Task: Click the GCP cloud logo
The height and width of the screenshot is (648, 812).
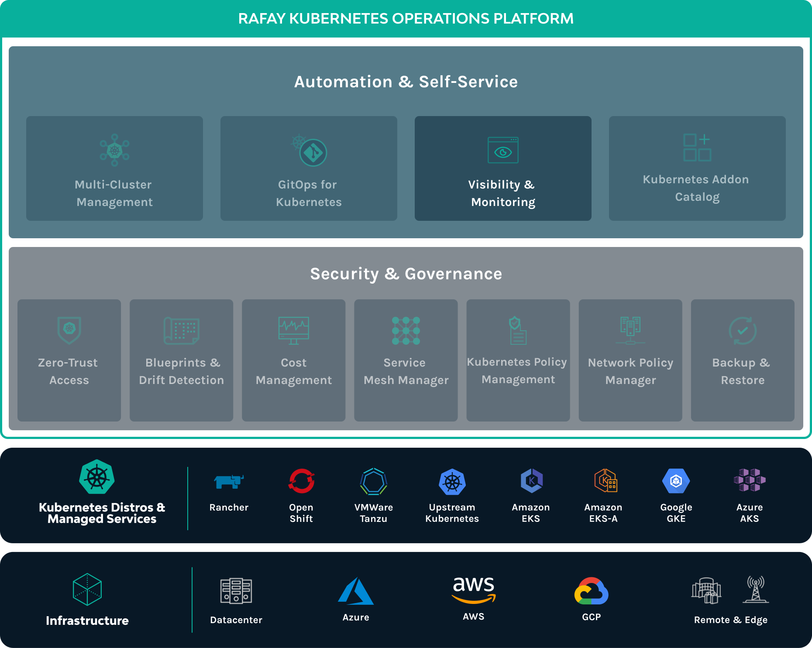Action: [592, 591]
